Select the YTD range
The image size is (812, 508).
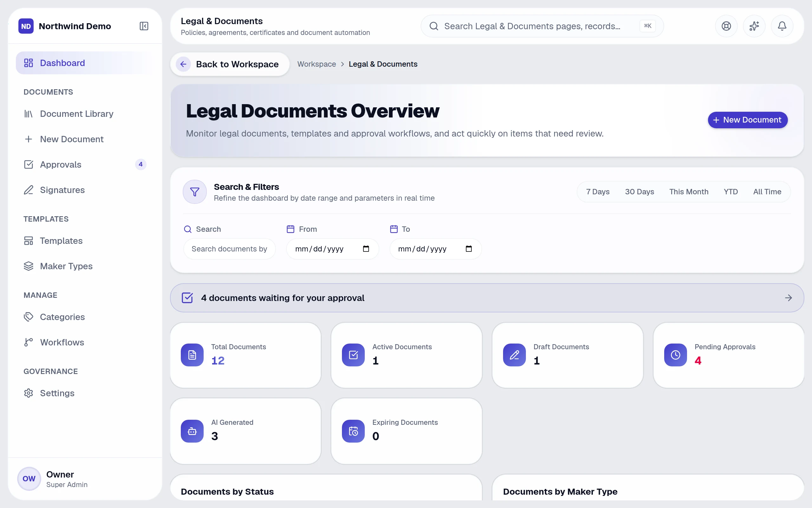[x=730, y=191]
